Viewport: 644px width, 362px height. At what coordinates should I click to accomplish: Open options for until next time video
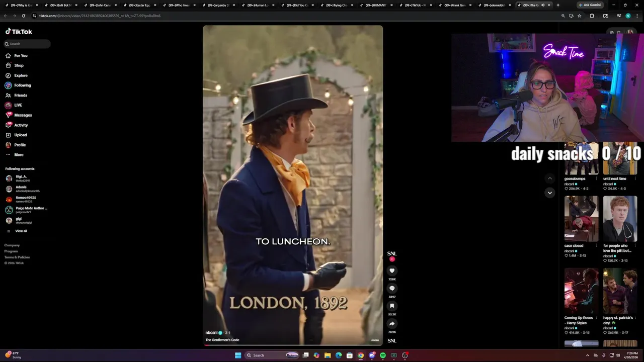(635, 178)
